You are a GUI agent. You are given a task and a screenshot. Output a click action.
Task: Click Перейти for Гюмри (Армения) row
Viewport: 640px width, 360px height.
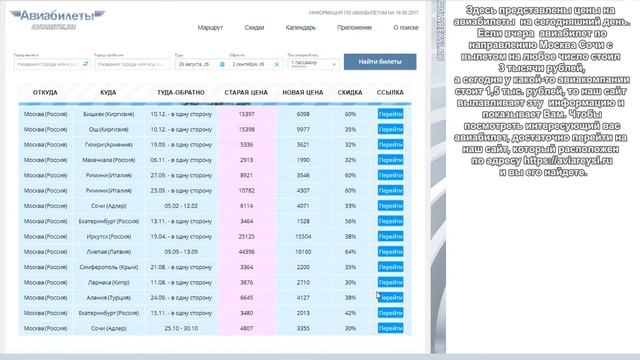click(391, 144)
